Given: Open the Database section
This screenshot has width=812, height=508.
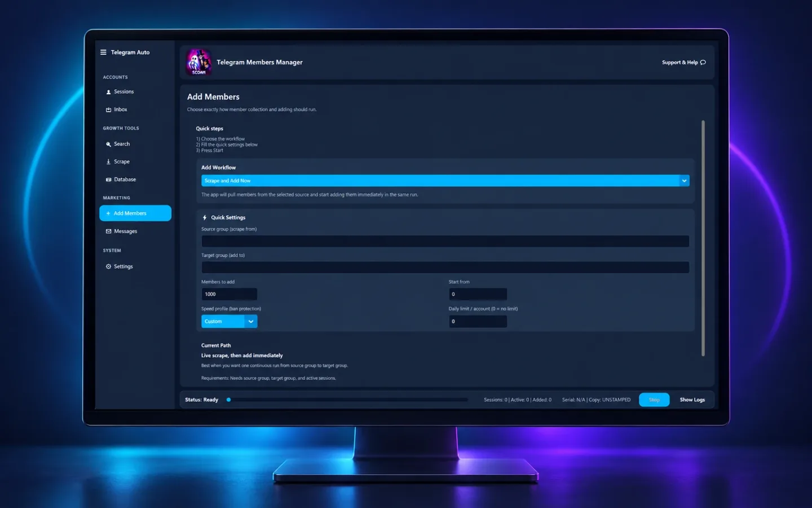Looking at the screenshot, I should click(125, 179).
